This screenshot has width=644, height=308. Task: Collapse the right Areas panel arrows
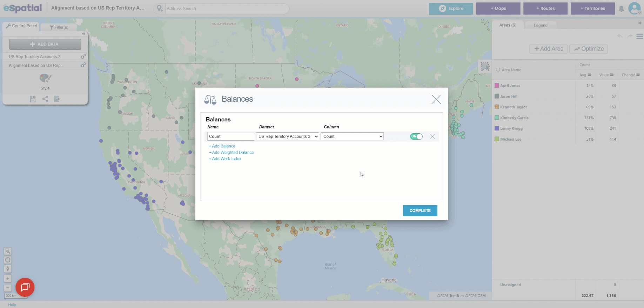pyautogui.click(x=640, y=23)
